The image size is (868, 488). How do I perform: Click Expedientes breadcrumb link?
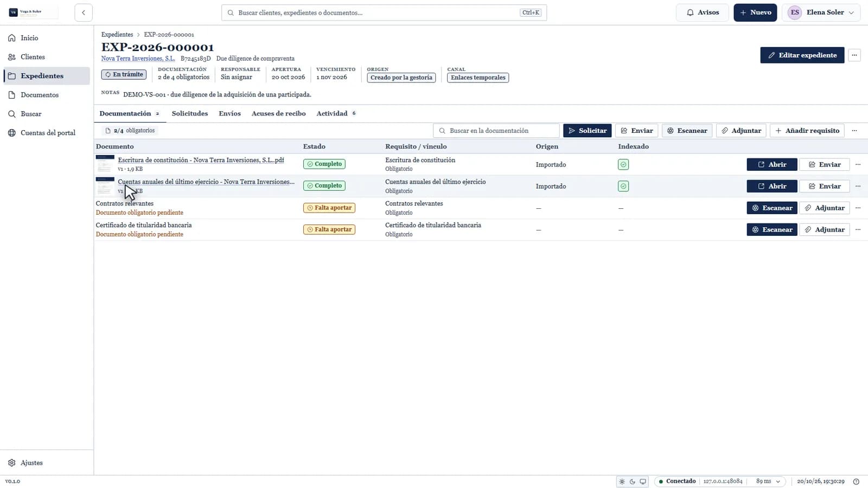117,35
